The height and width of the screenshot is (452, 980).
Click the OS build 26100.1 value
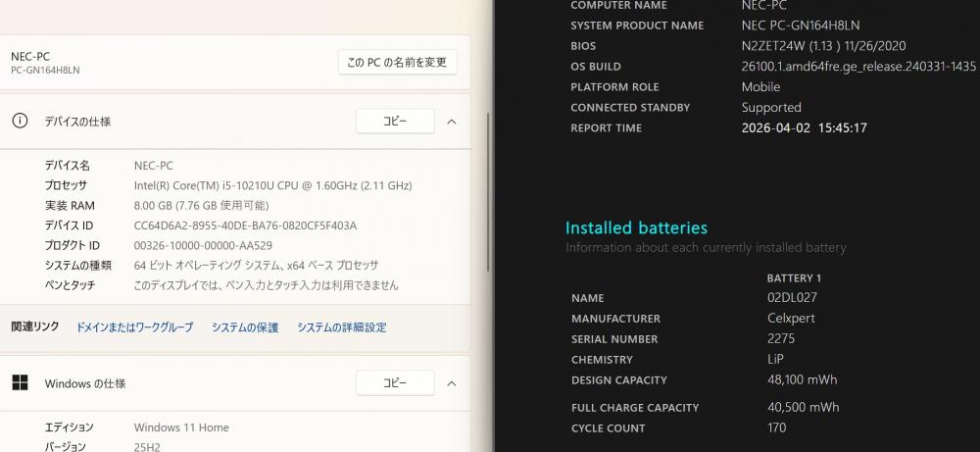point(858,67)
